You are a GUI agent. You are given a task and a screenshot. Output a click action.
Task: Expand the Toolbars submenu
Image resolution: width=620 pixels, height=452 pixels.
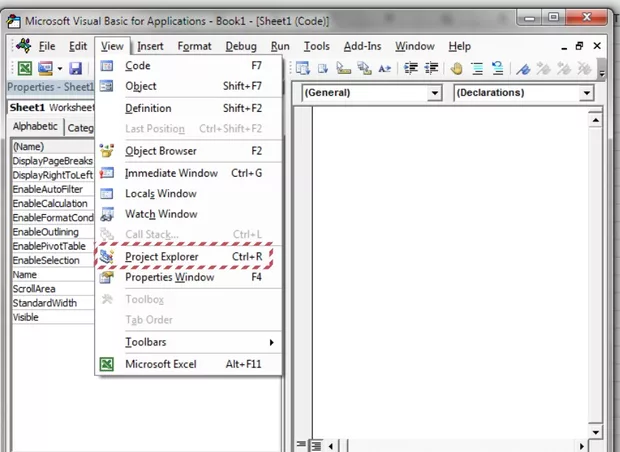click(189, 342)
